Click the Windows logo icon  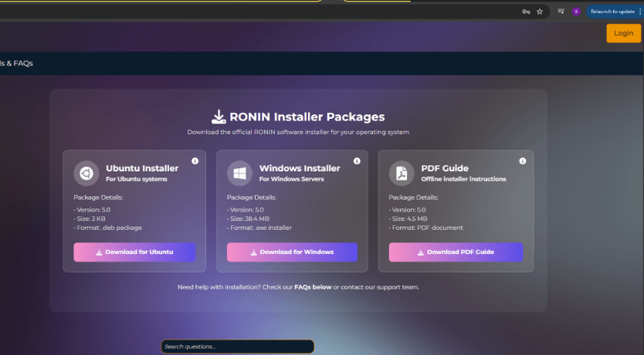tap(240, 173)
